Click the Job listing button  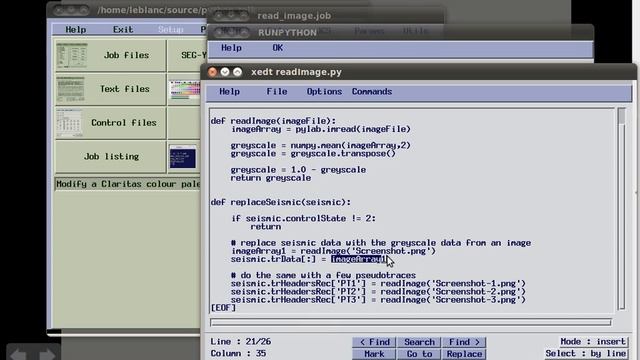(111, 157)
